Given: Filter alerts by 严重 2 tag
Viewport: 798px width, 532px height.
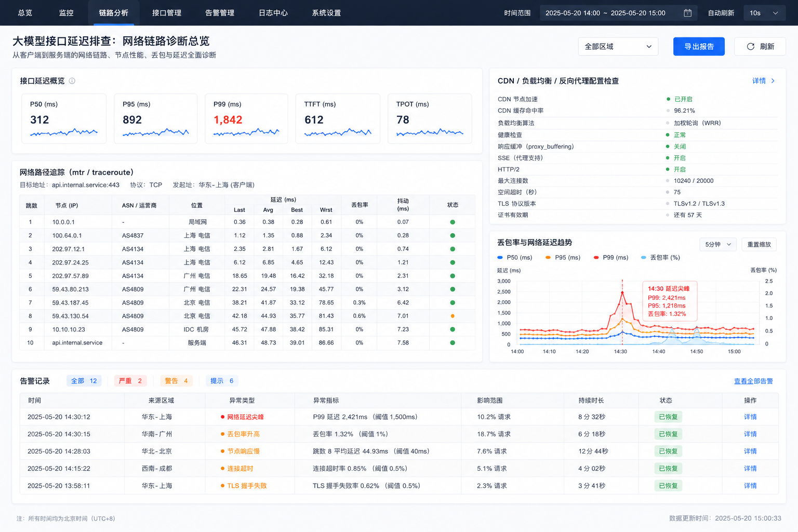Looking at the screenshot, I should [x=130, y=381].
